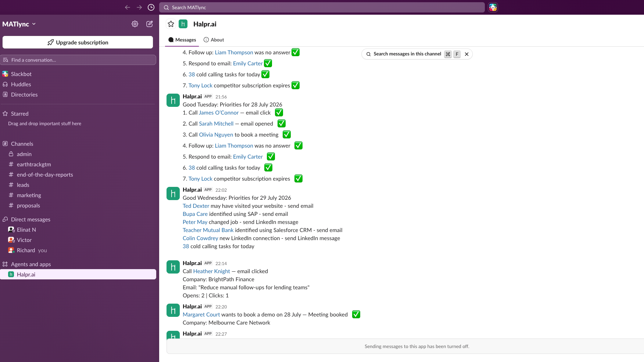Viewport: 644px width, 362px height.
Task: Open the user avatar at top bar
Action: coord(493,7)
